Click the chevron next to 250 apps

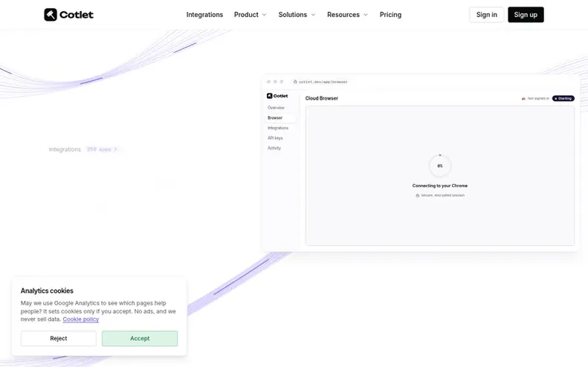coord(115,149)
